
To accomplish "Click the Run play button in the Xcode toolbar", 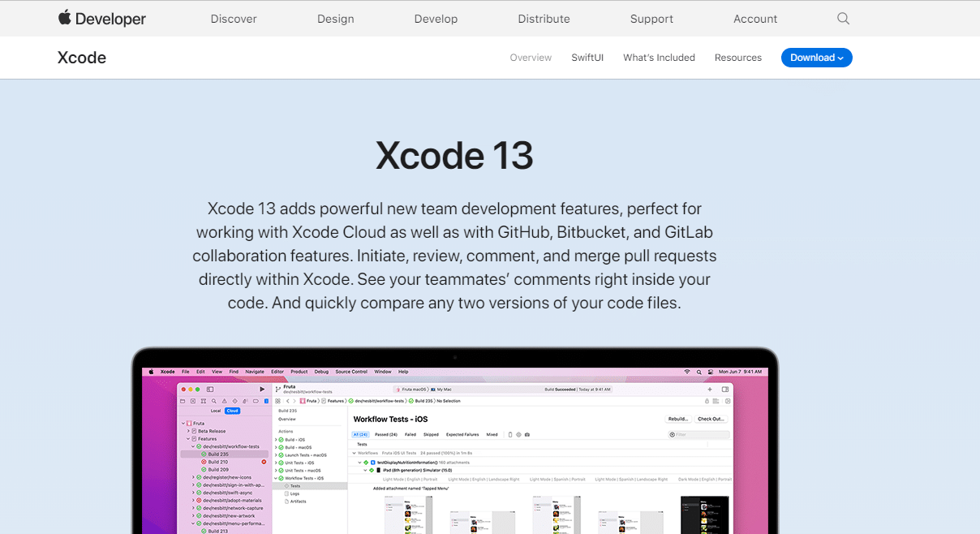I will (x=262, y=390).
